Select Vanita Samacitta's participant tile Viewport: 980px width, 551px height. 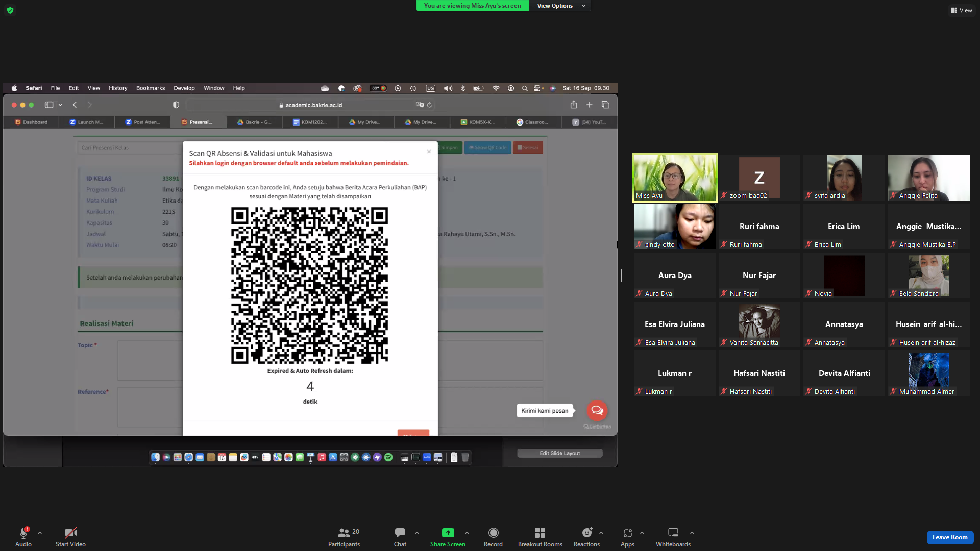tap(759, 324)
